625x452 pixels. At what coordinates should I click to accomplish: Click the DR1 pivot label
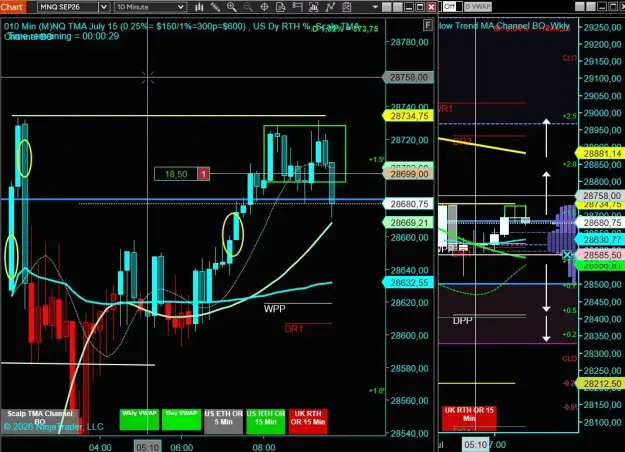click(x=294, y=329)
